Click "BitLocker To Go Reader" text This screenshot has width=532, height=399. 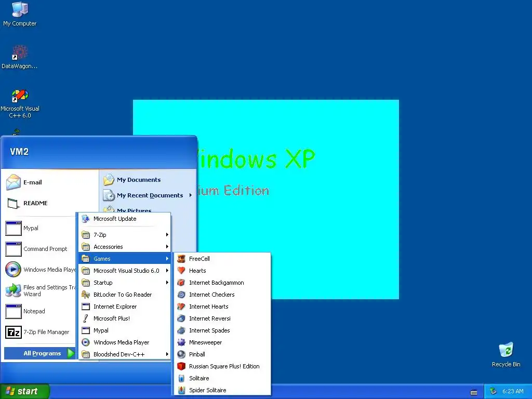pos(123,295)
